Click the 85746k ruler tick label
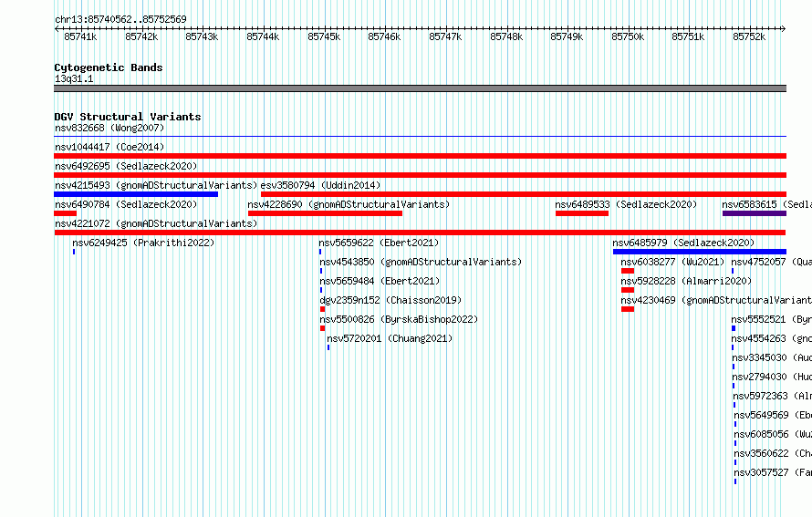The width and height of the screenshot is (812, 517). (x=384, y=36)
